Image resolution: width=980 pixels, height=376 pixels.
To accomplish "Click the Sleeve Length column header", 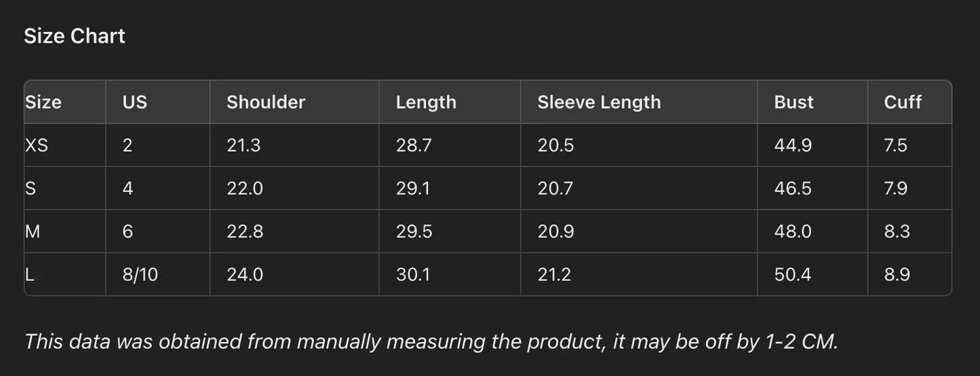I will [x=599, y=102].
